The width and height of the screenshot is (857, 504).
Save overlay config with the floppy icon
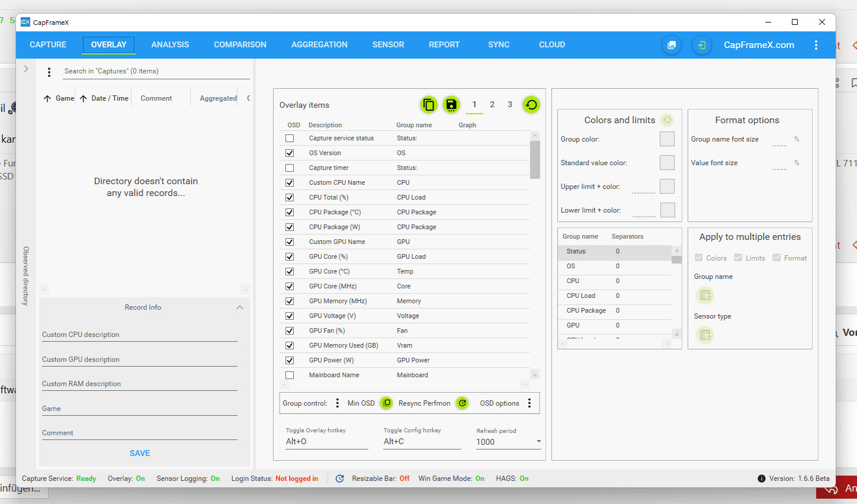451,105
